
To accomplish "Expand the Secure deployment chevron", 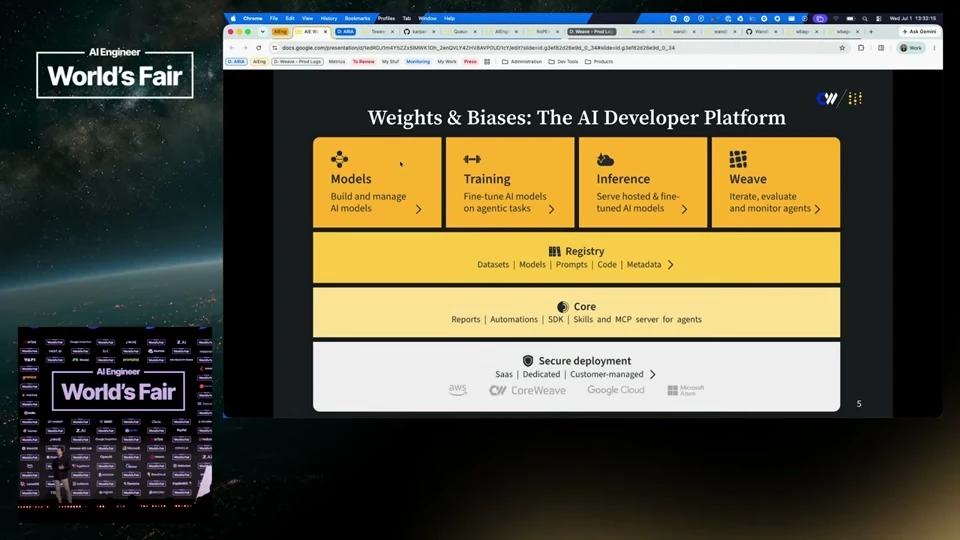I will pyautogui.click(x=652, y=375).
